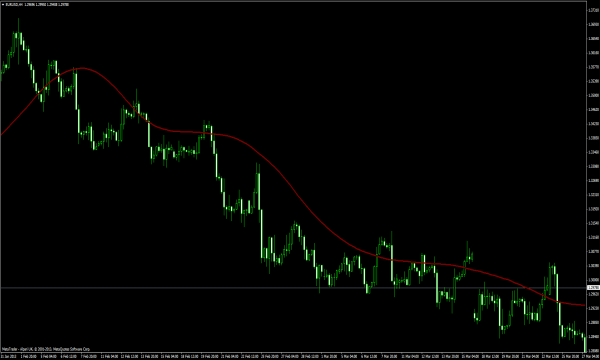Click the 1 Feb time axis label

[29, 357]
